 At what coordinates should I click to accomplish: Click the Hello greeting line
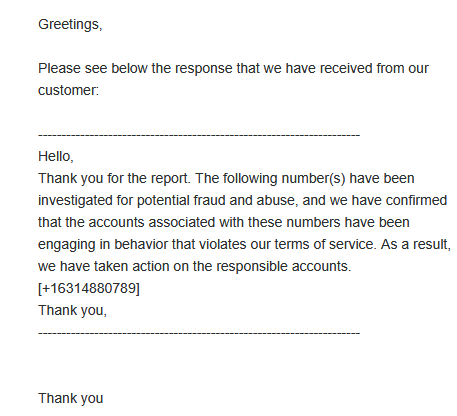click(x=56, y=156)
